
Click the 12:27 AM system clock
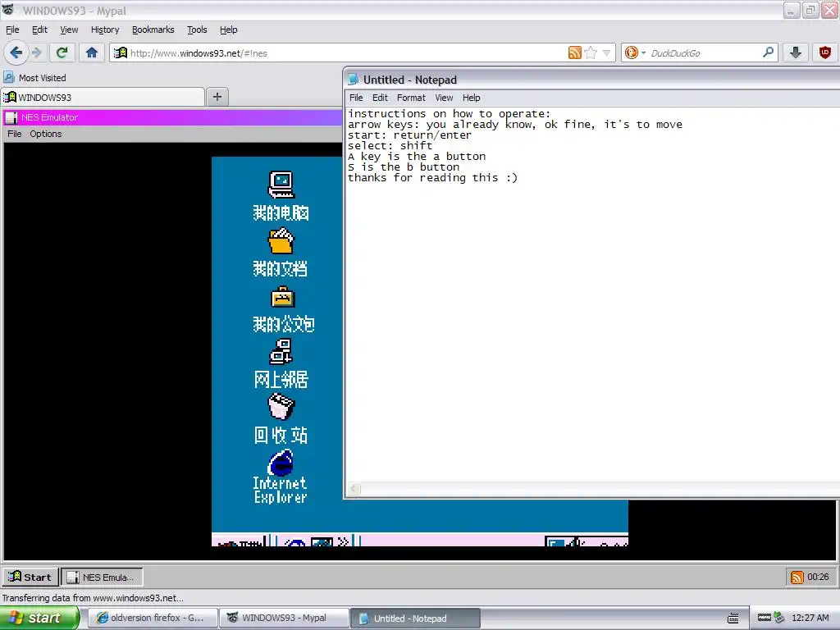pos(810,618)
